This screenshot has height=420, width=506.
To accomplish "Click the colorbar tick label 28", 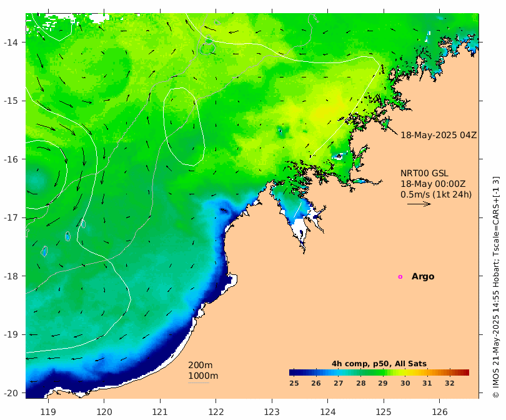I will [x=361, y=383].
